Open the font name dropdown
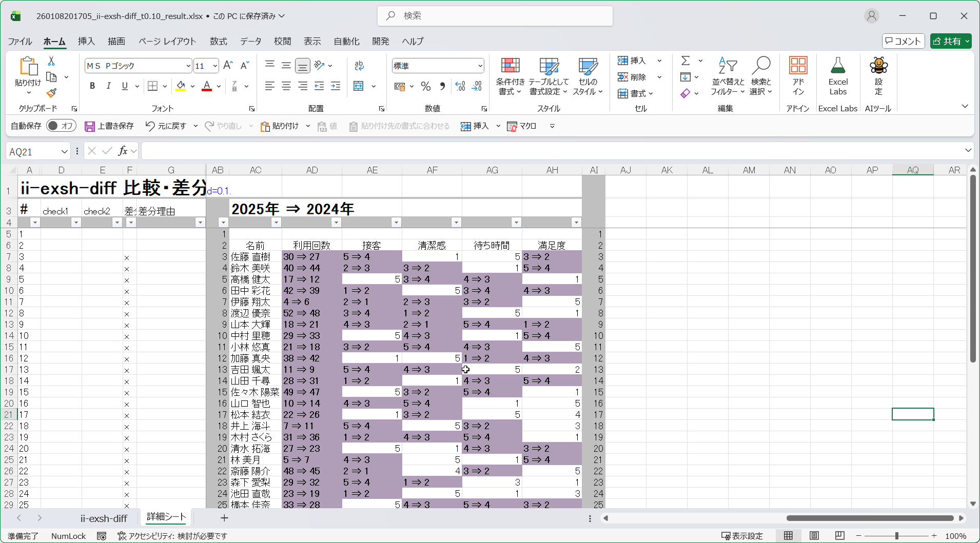This screenshot has height=543, width=980. (x=188, y=66)
